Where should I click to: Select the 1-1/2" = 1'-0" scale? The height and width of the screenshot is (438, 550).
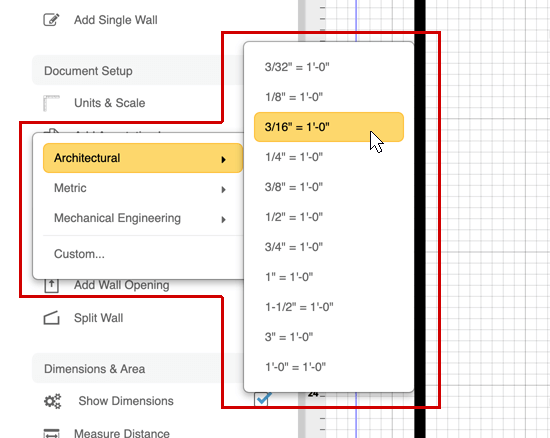(x=329, y=307)
